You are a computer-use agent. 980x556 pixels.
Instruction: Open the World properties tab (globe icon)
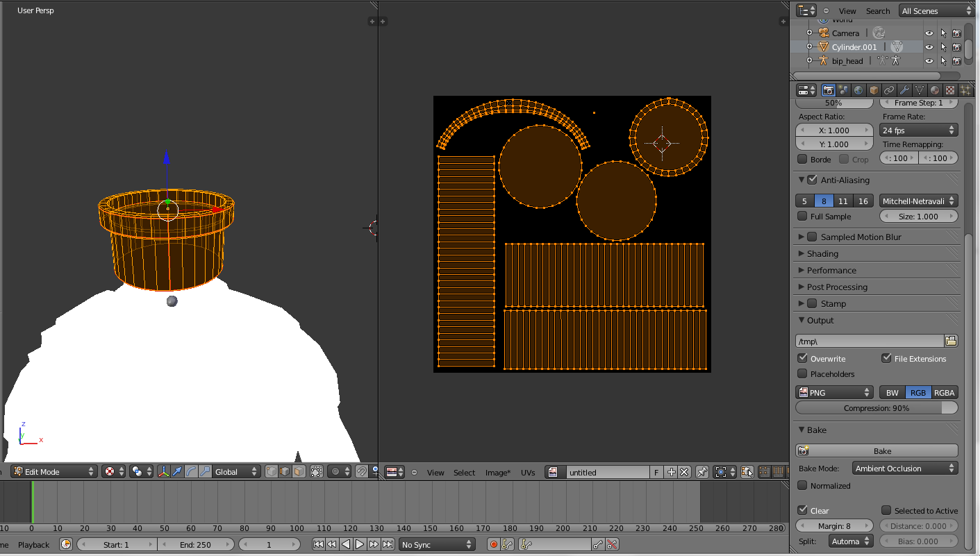[858, 90]
